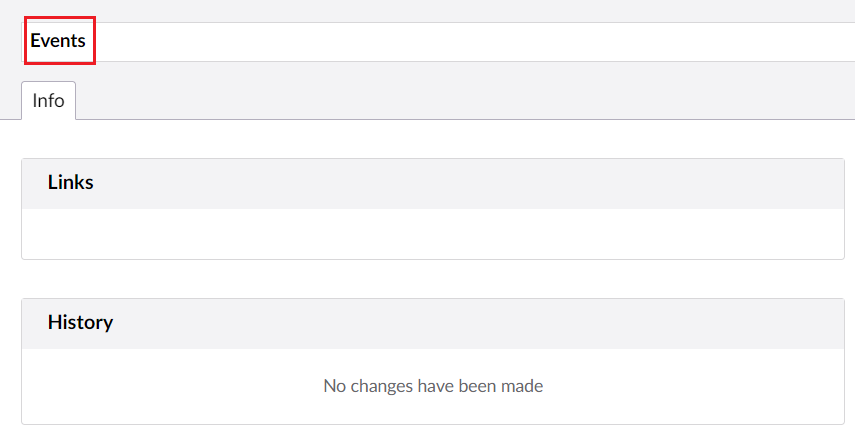
Task: Select the Links panel header bar
Action: tap(432, 184)
